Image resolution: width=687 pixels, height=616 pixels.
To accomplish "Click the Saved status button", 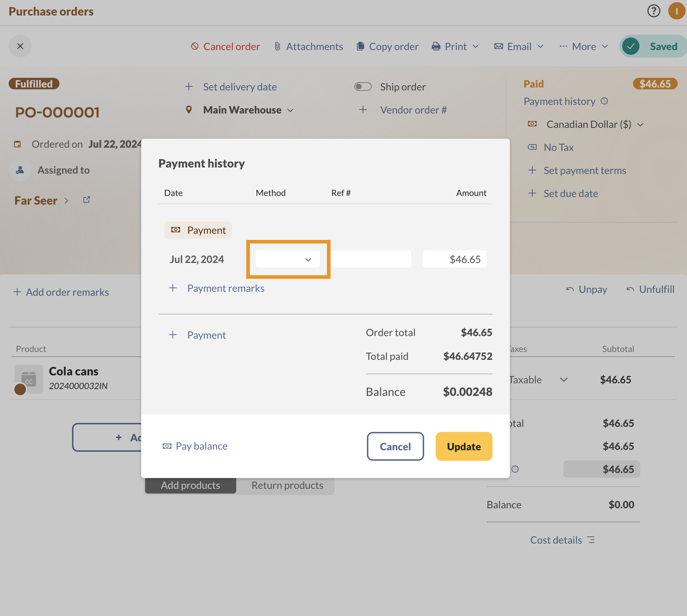I will pos(653,46).
